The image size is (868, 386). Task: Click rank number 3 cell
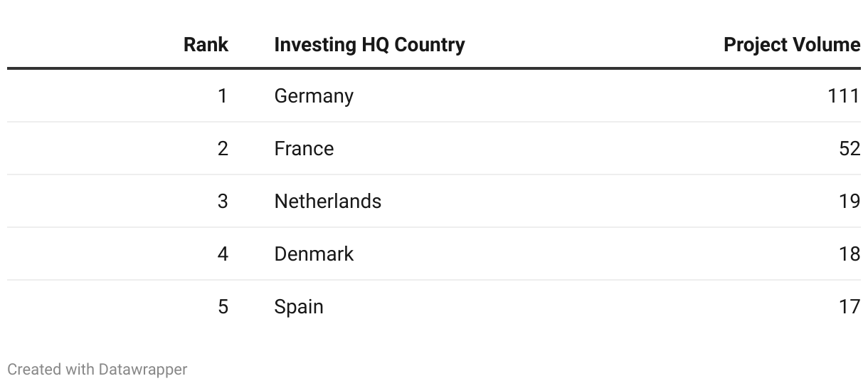pos(223,201)
